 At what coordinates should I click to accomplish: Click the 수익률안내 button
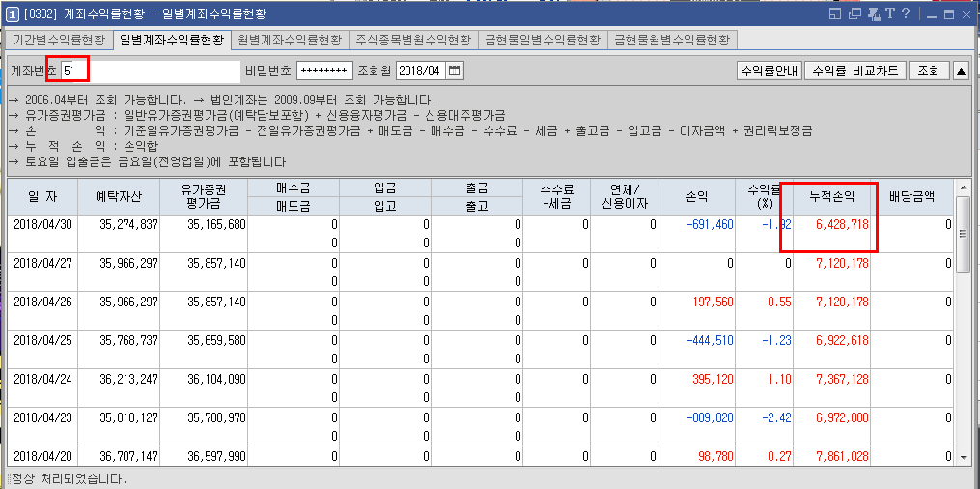(768, 72)
